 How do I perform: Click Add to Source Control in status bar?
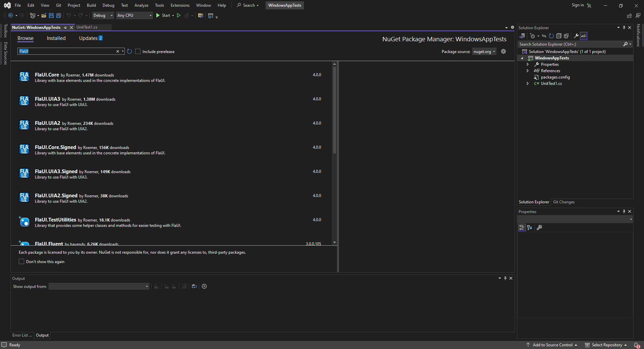coord(552,345)
